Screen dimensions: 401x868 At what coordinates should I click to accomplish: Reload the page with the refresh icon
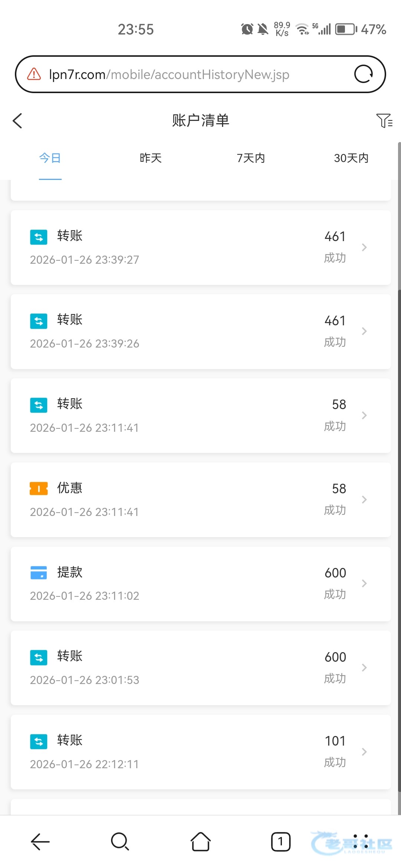(363, 74)
